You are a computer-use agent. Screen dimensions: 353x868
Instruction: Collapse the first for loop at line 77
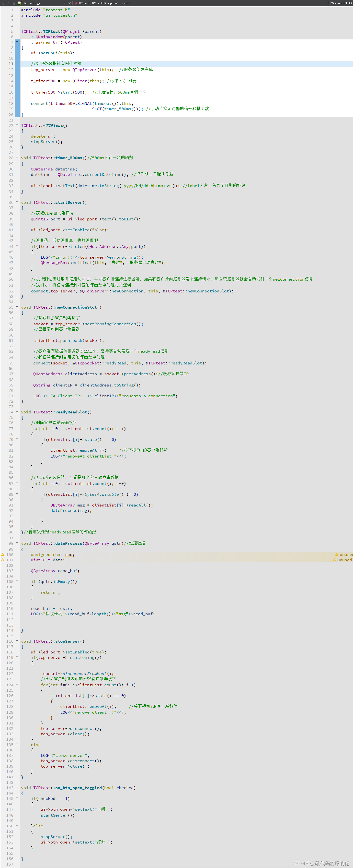tap(17, 428)
